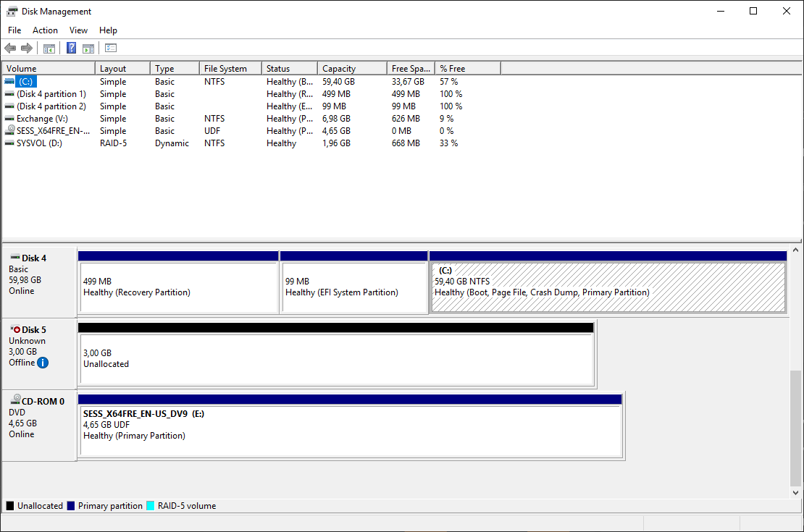Click the Back navigation arrow in toolbar
The height and width of the screenshot is (532, 804).
coord(9,48)
